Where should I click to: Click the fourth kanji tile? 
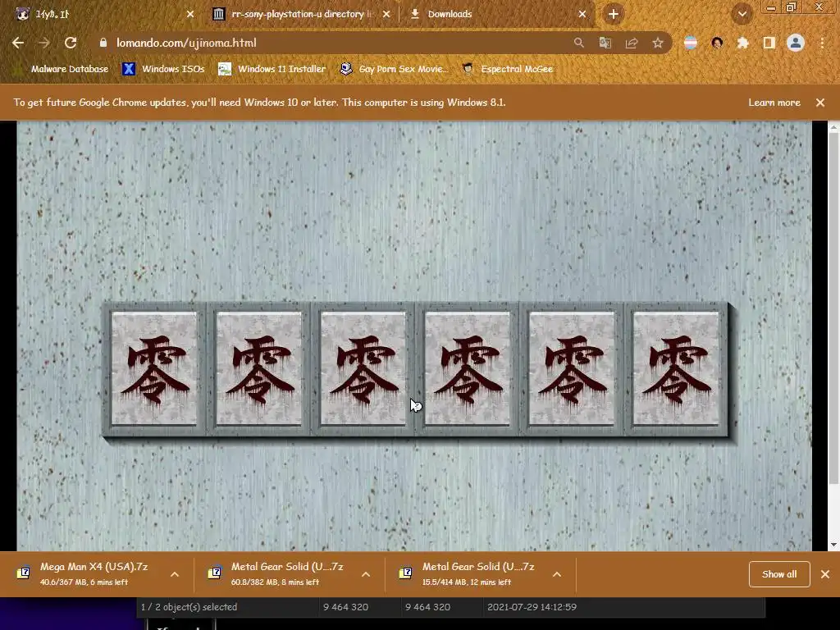click(x=468, y=369)
